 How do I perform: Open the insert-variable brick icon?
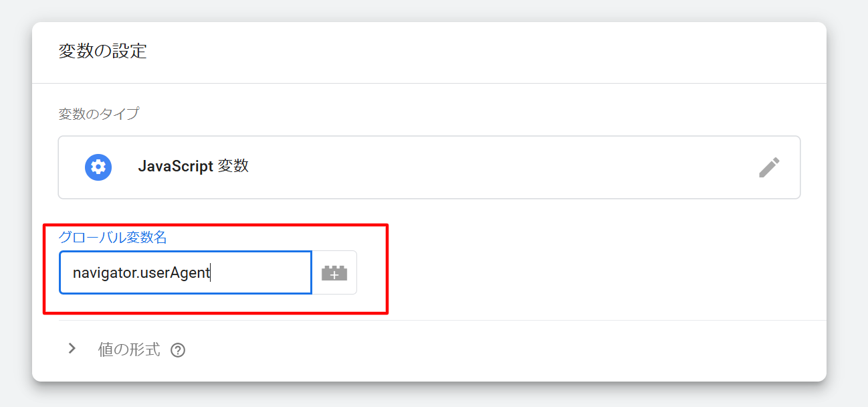334,272
